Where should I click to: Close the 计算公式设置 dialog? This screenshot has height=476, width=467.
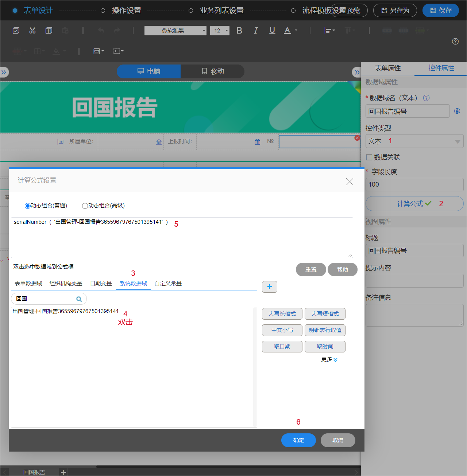(x=350, y=182)
